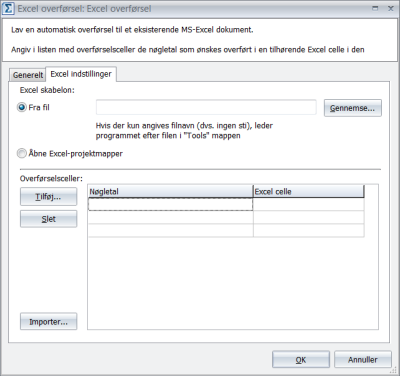Image resolution: width=400 pixels, height=376 pixels.
Task: Close the Excel overførsel dialog
Action: [x=391, y=8]
